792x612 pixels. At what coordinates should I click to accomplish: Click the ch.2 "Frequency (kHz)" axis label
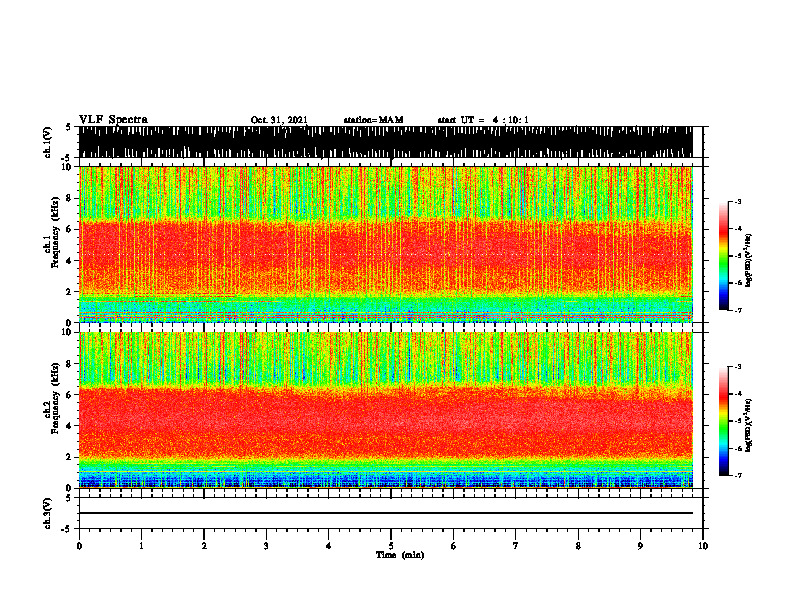pyautogui.click(x=56, y=397)
